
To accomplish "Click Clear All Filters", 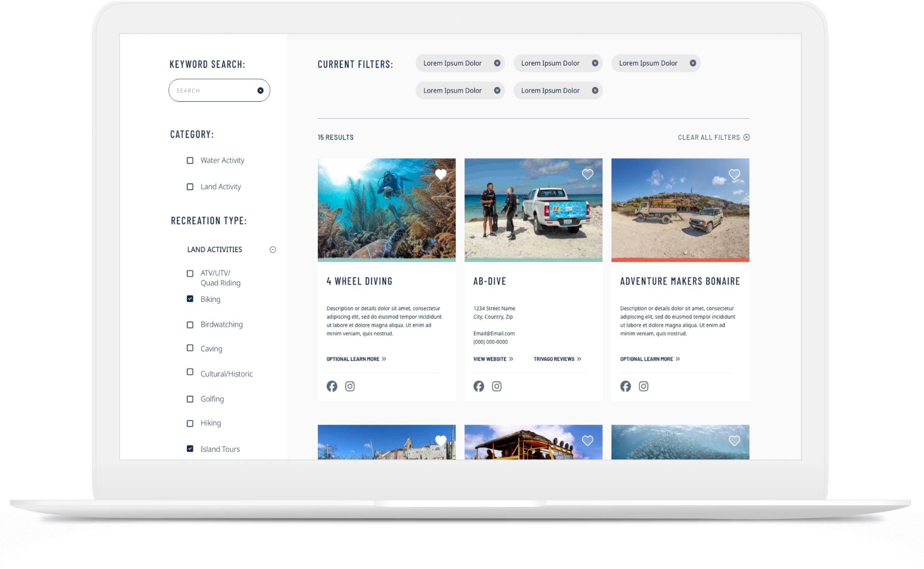I will point(713,137).
